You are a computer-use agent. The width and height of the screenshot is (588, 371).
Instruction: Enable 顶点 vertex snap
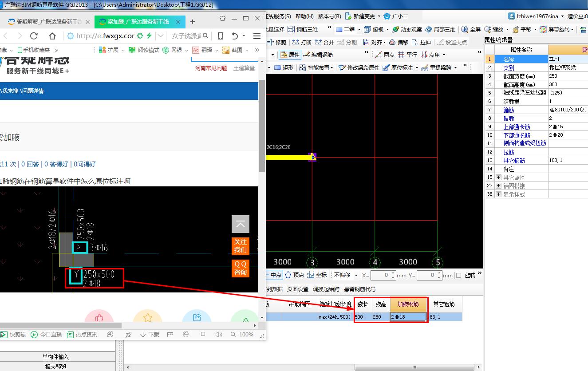(x=295, y=275)
